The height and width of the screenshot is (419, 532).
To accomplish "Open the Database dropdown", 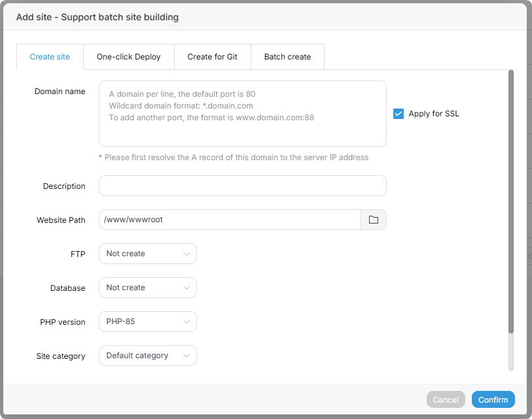I will [148, 288].
